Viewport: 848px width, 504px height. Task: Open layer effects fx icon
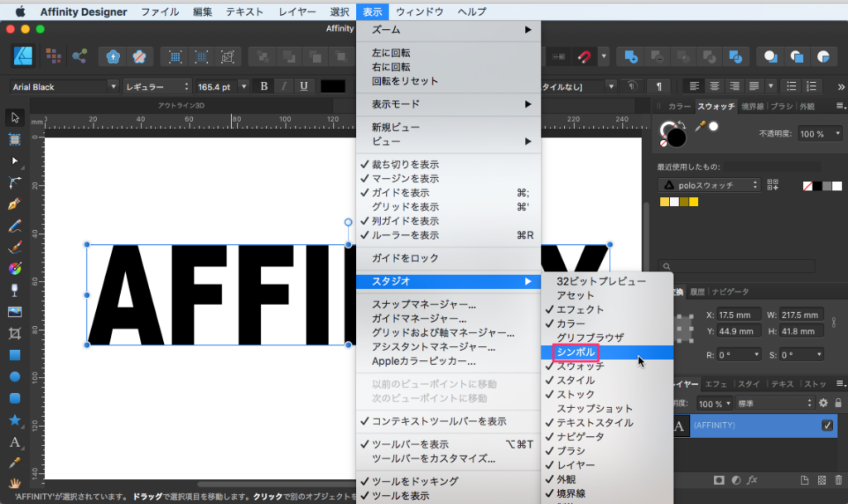pos(753,480)
